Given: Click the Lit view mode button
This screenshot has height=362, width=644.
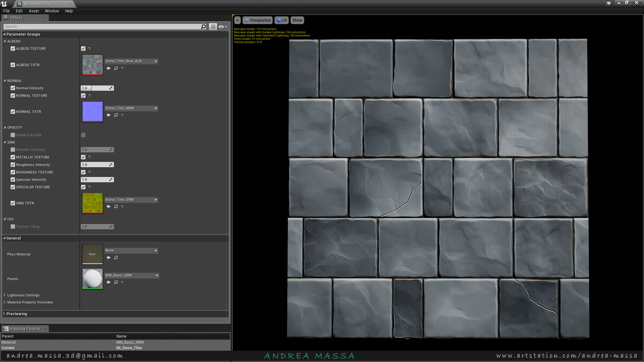Looking at the screenshot, I should (x=282, y=20).
